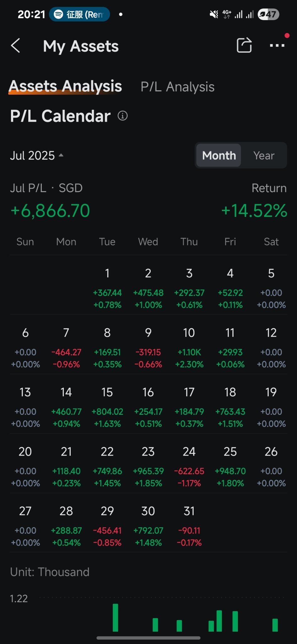
Task: Open the share icon
Action: pyautogui.click(x=244, y=45)
